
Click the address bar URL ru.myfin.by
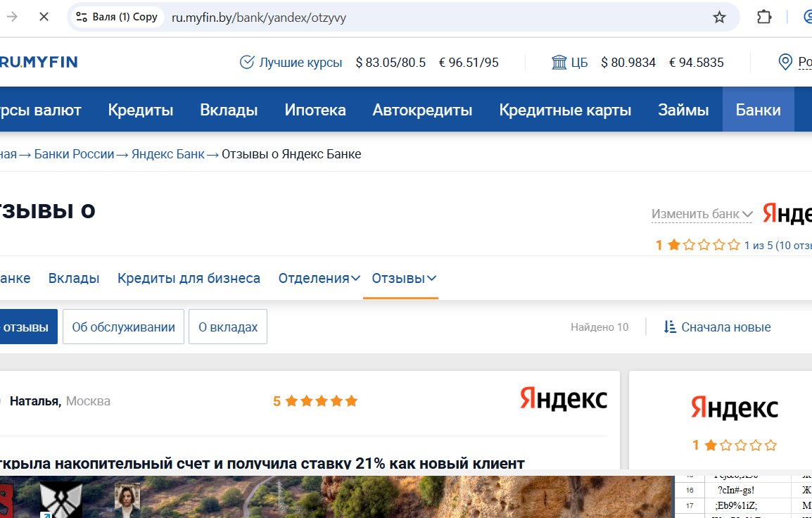click(x=259, y=18)
